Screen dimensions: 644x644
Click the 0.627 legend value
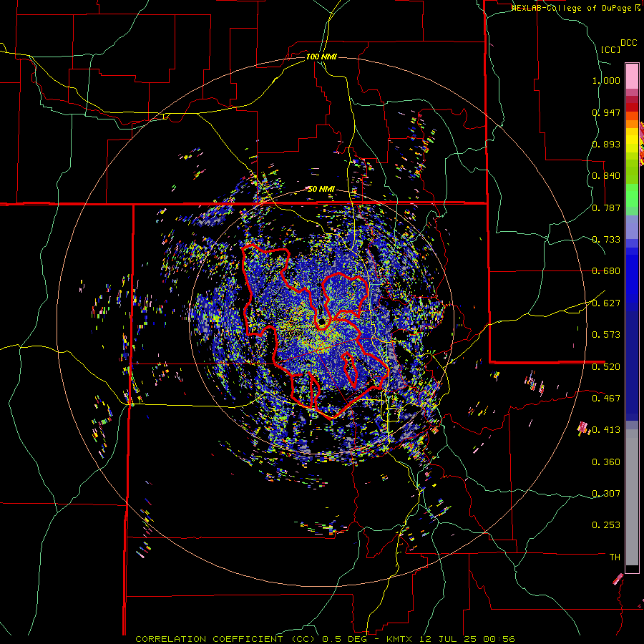pyautogui.click(x=606, y=303)
